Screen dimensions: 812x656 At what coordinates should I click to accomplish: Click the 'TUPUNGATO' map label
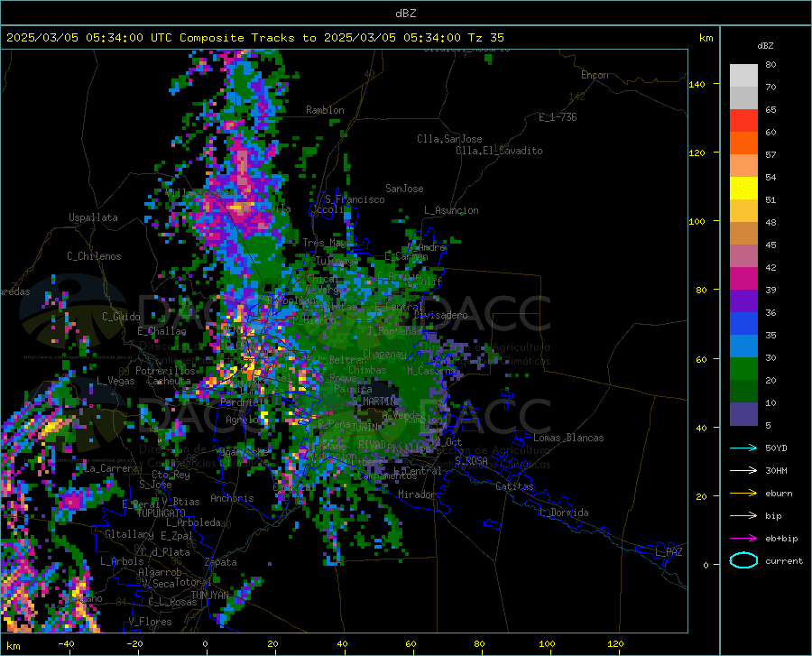[x=161, y=513]
